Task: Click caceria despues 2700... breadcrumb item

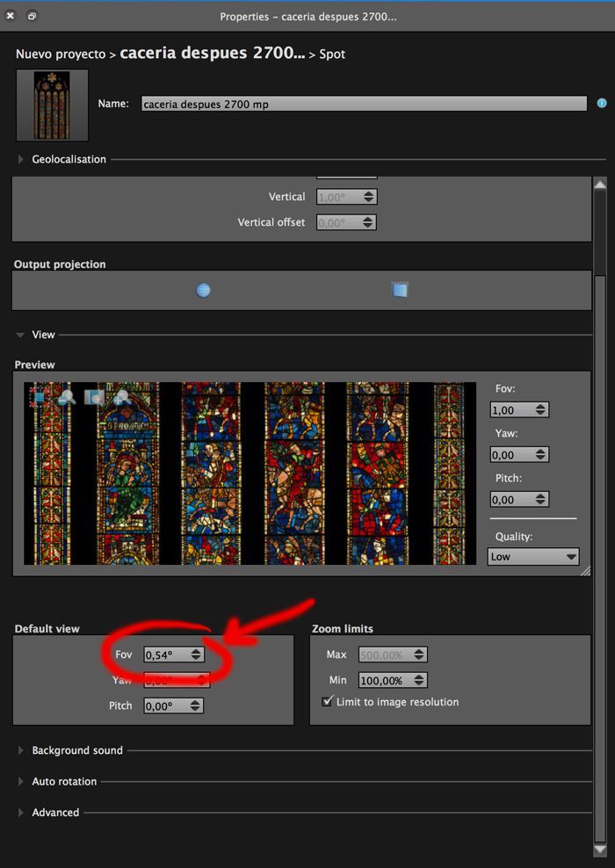Action: (212, 53)
